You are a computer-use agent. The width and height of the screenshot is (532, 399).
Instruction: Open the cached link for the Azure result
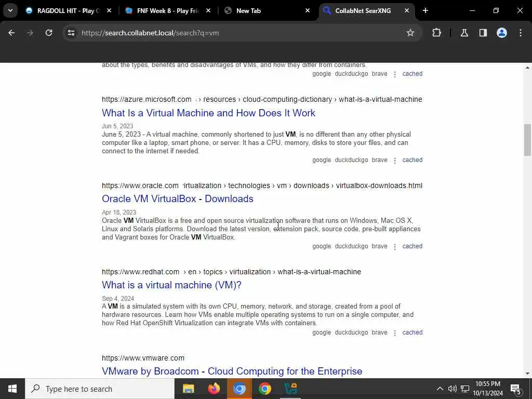point(412,160)
